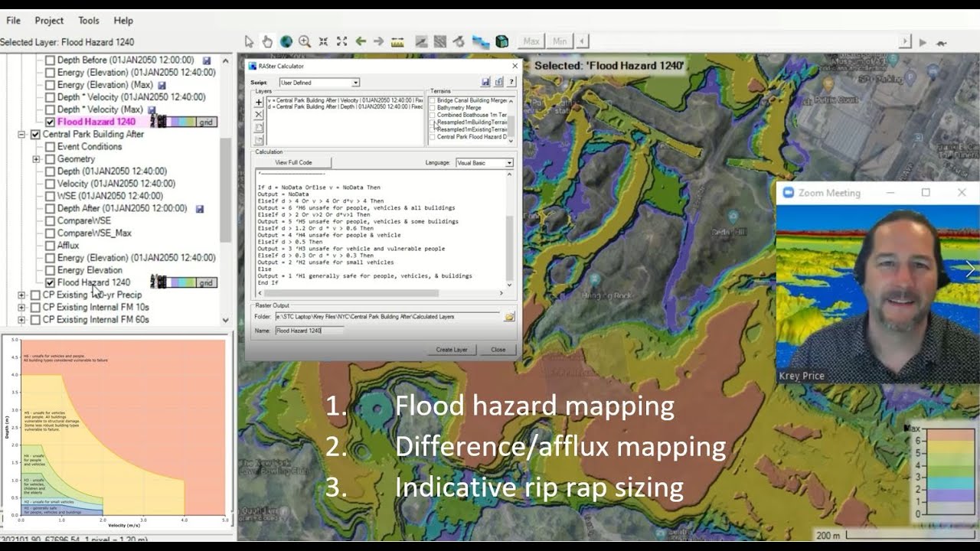This screenshot has height=551, width=980.
Task: Expand the Geometry tree node
Action: click(x=36, y=159)
